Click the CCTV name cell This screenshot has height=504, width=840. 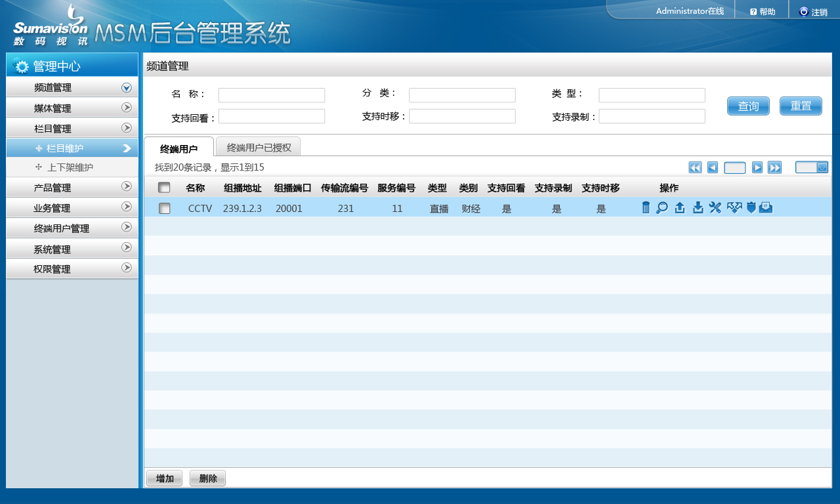(x=200, y=209)
